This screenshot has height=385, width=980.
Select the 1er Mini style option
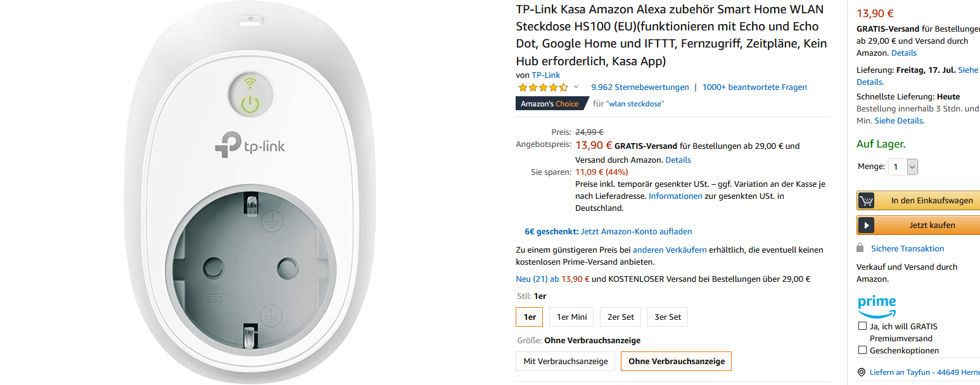571,317
